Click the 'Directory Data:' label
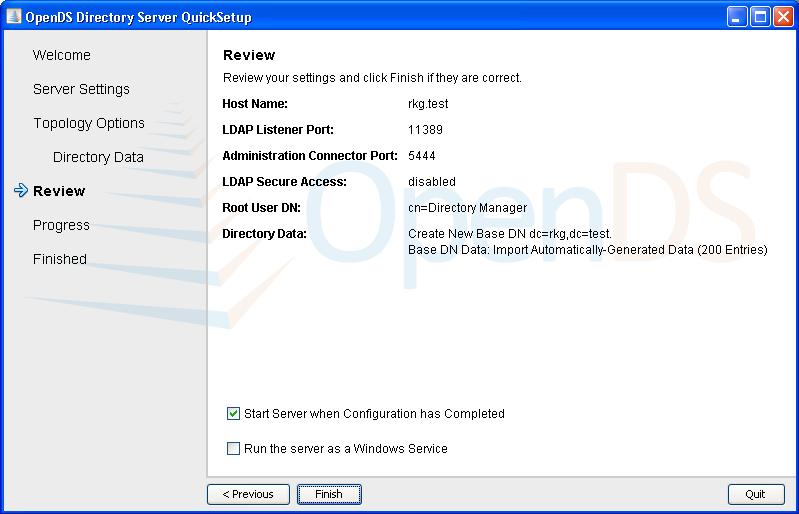This screenshot has width=799, height=514. (x=264, y=234)
